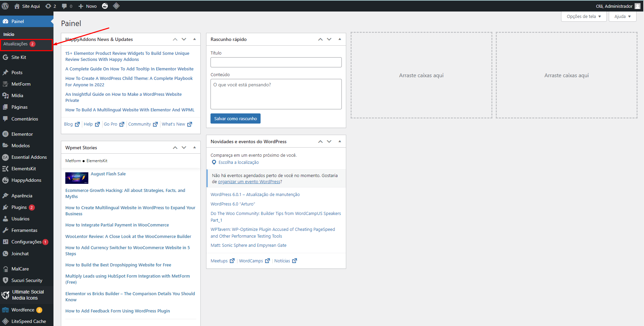Click the Usuários person icon in sidebar
The width and height of the screenshot is (644, 326).
click(x=5, y=219)
